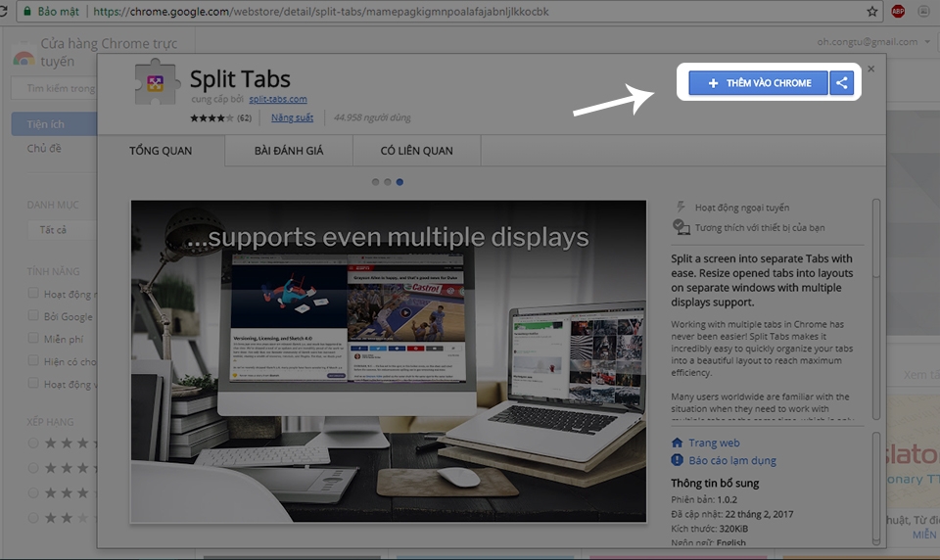The width and height of the screenshot is (940, 560).
Task: Click the Báo cáo lạm dụng link
Action: coord(732,460)
